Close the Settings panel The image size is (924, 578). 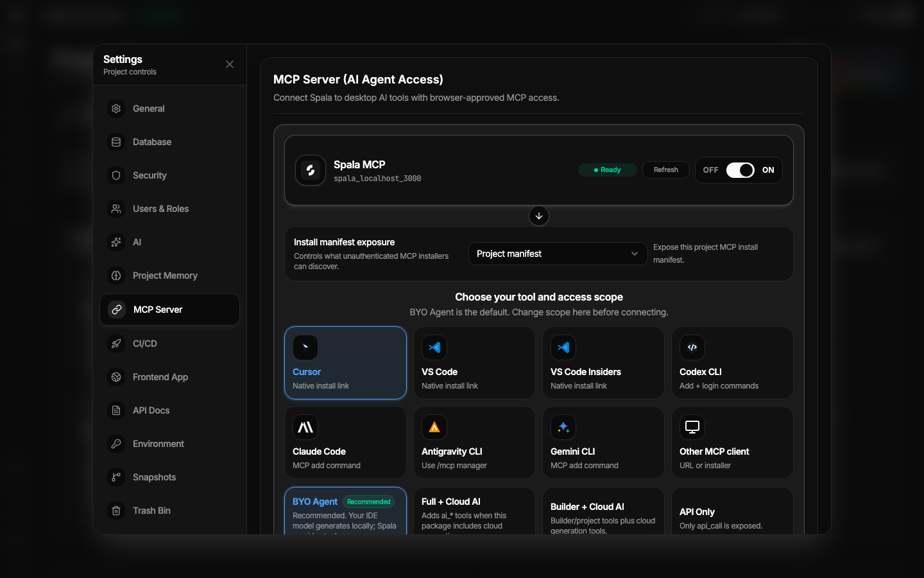pyautogui.click(x=230, y=64)
